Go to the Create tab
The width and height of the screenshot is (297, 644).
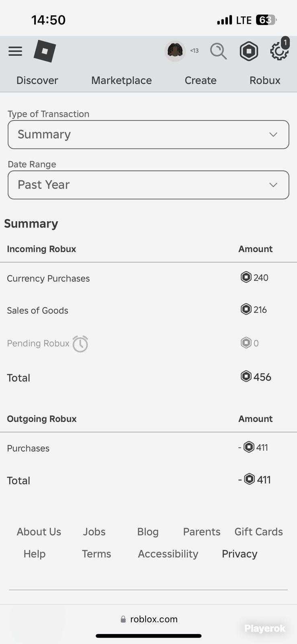pos(201,80)
